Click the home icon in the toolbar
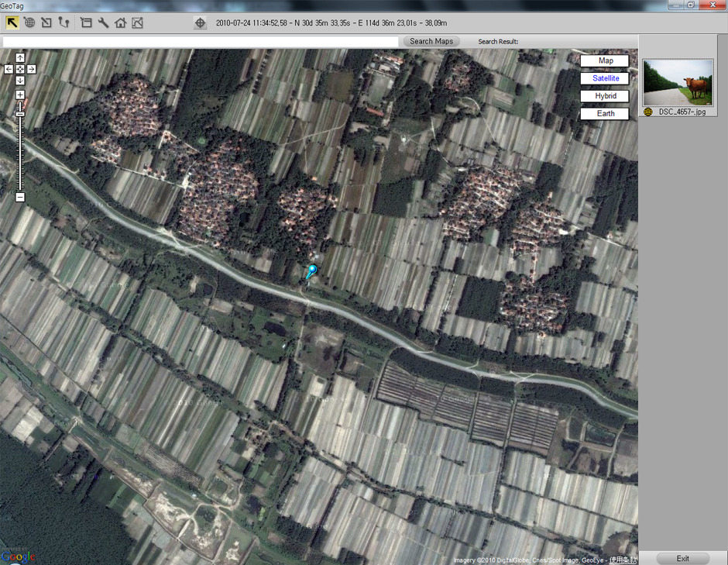728x565 pixels. [121, 23]
